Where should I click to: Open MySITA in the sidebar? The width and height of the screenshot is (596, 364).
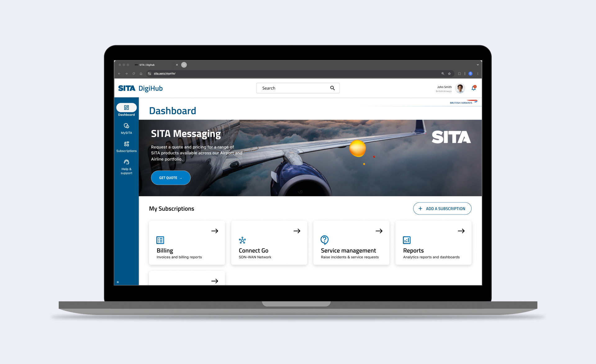pos(126,129)
